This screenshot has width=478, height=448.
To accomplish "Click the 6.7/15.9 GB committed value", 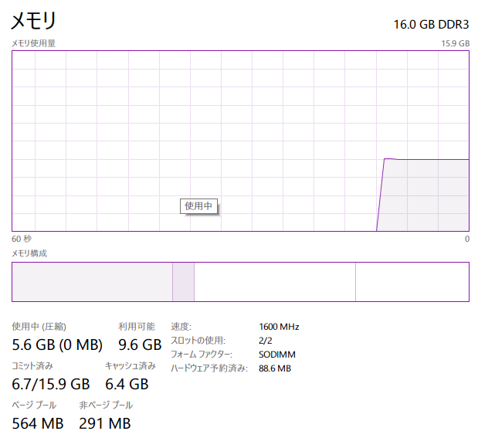I will [x=51, y=384].
